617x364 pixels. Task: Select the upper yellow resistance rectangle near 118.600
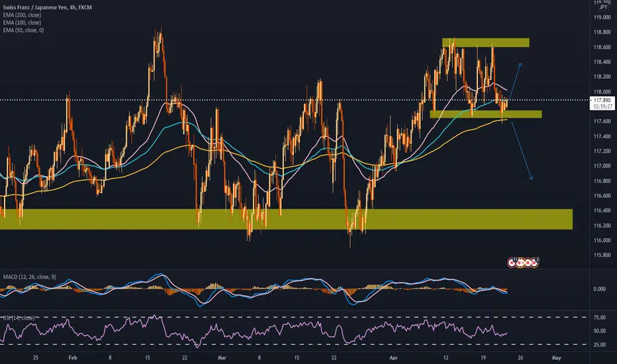485,42
